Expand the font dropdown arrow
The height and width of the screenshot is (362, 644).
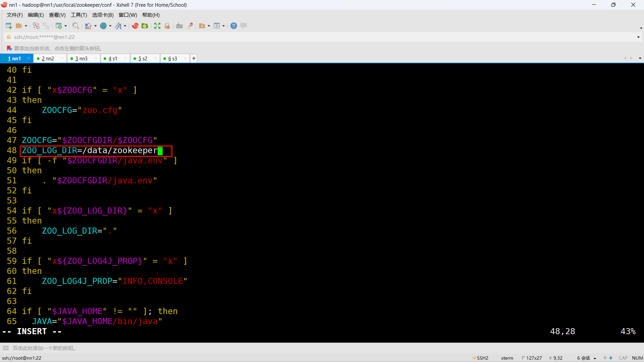125,26
